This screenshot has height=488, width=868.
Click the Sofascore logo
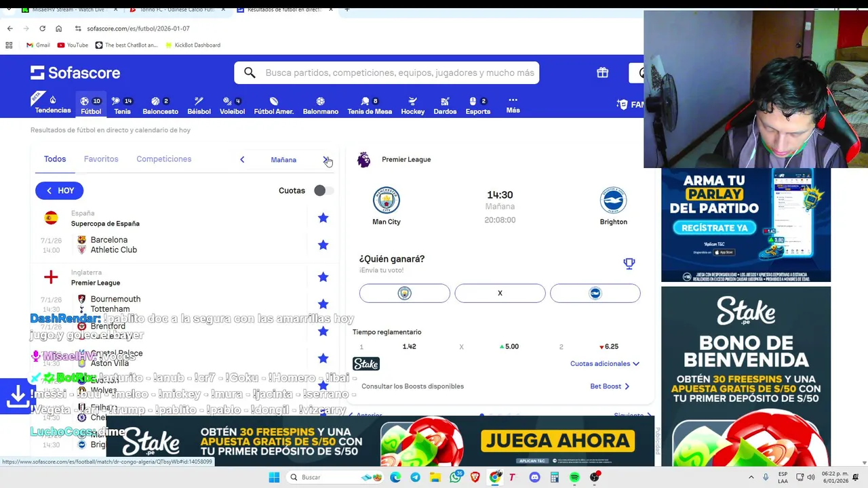coord(75,73)
